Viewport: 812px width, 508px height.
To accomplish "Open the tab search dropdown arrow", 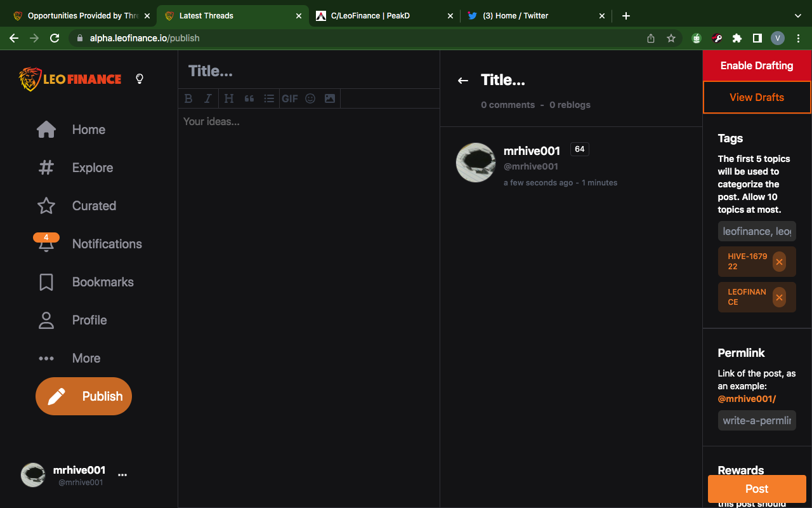I will coord(798,16).
